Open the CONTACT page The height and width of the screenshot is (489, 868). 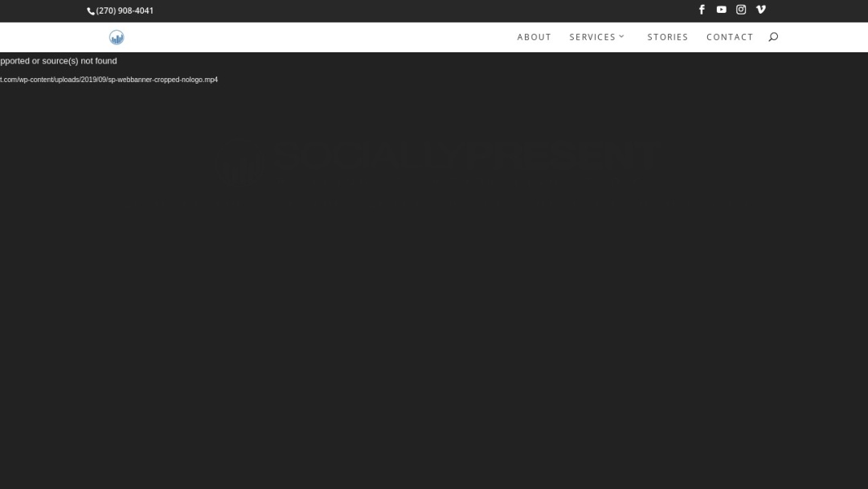(729, 36)
